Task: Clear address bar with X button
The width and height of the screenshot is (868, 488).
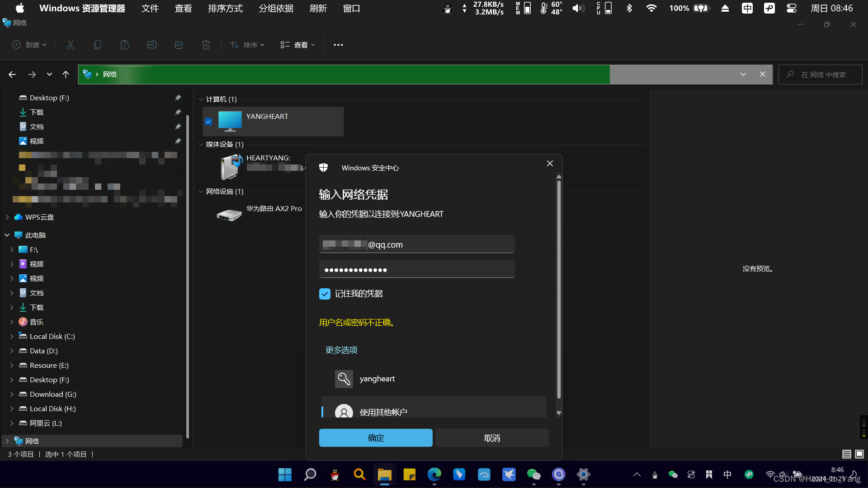Action: click(763, 75)
